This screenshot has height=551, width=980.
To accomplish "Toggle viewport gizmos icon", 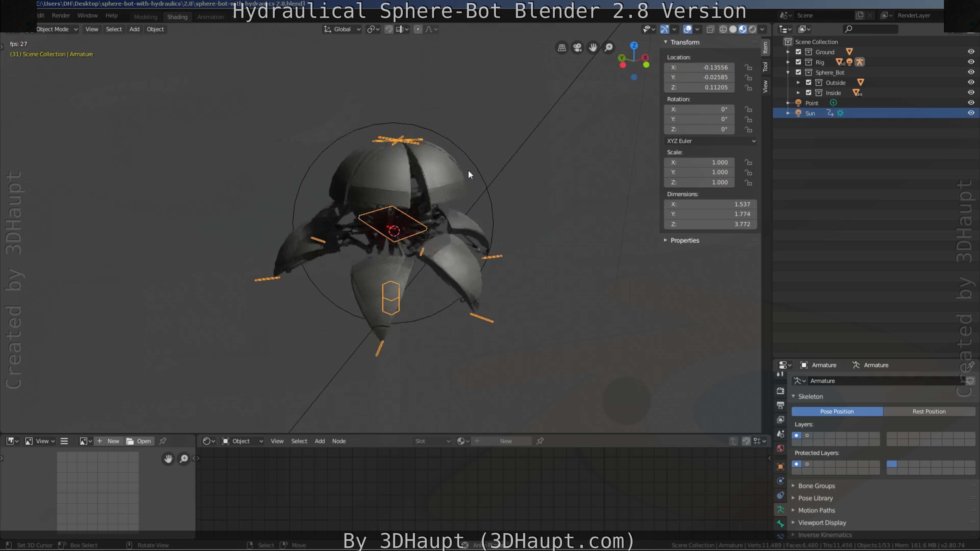I will [x=665, y=29].
